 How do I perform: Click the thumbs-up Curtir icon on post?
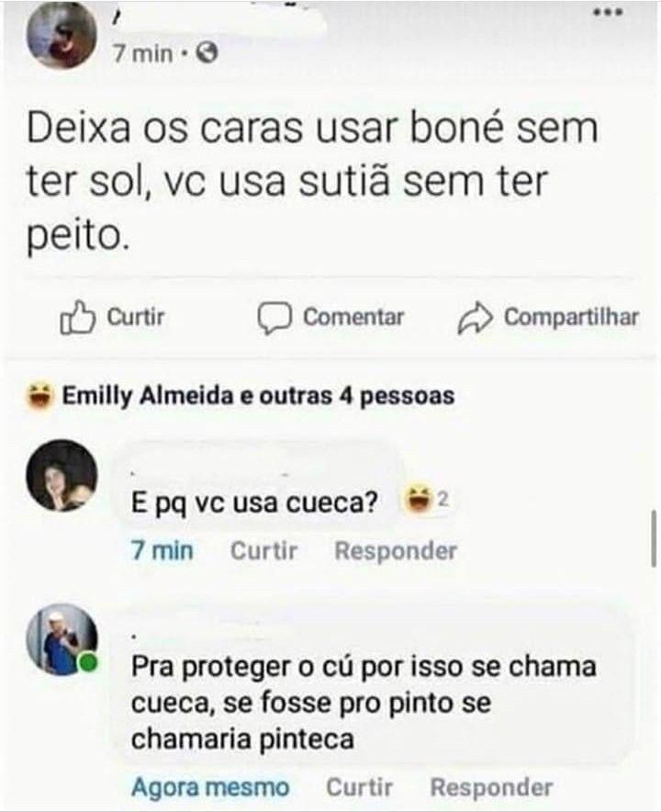point(77,318)
